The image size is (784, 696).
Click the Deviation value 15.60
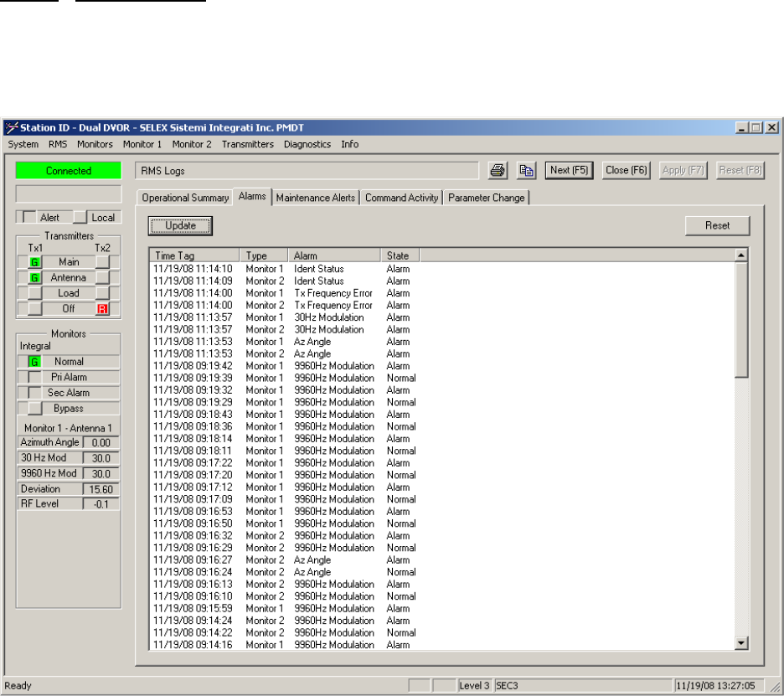click(101, 489)
